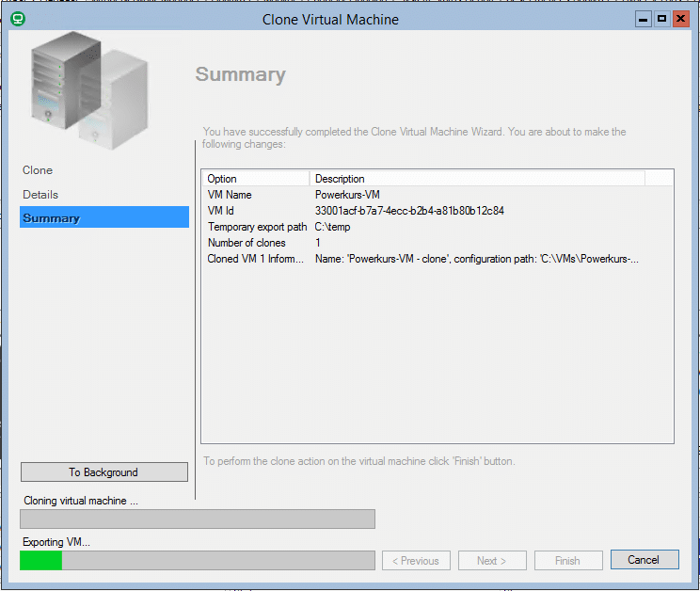Image resolution: width=700 pixels, height=591 pixels.
Task: Close the Clone Virtual Machine window
Action: [681, 19]
